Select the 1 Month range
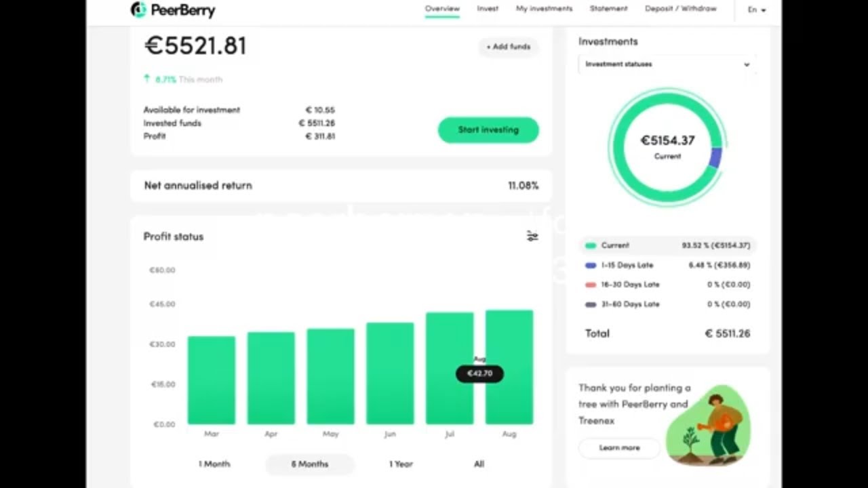 coord(214,464)
